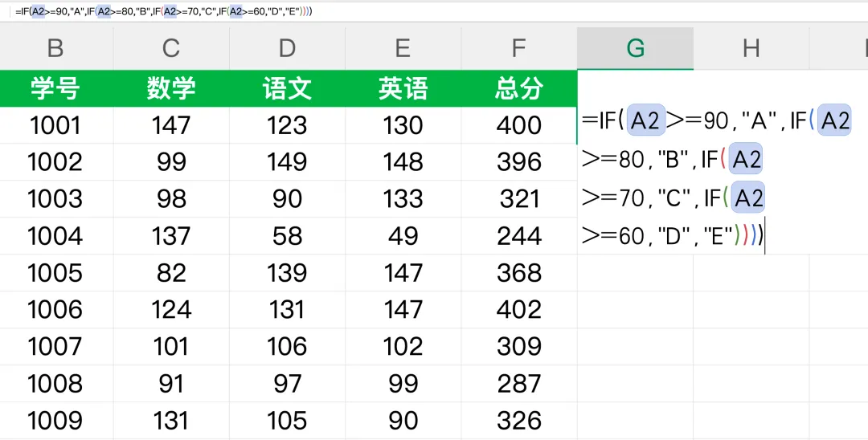Select column E header

(403, 49)
